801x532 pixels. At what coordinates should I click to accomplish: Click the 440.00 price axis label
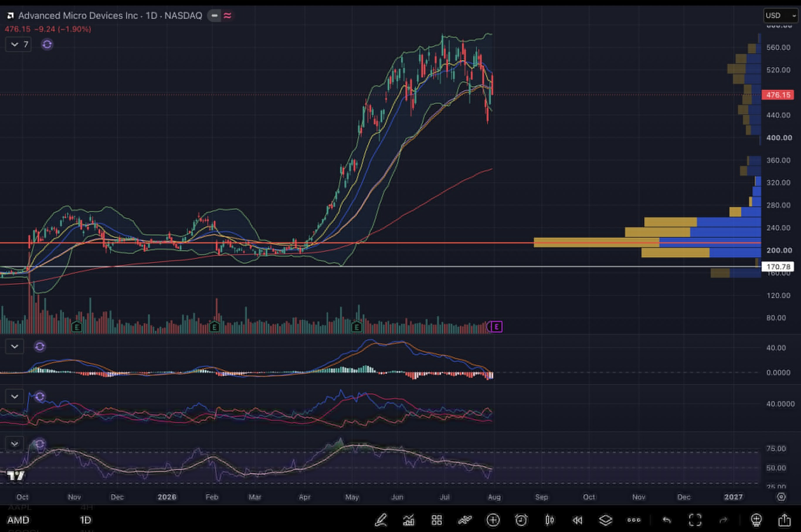click(778, 115)
